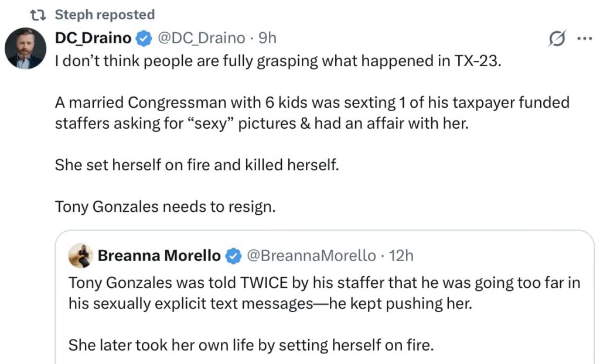The image size is (600, 364).
Task: Click the text 'Tony Gonzales needs to resign.'
Action: (x=165, y=207)
